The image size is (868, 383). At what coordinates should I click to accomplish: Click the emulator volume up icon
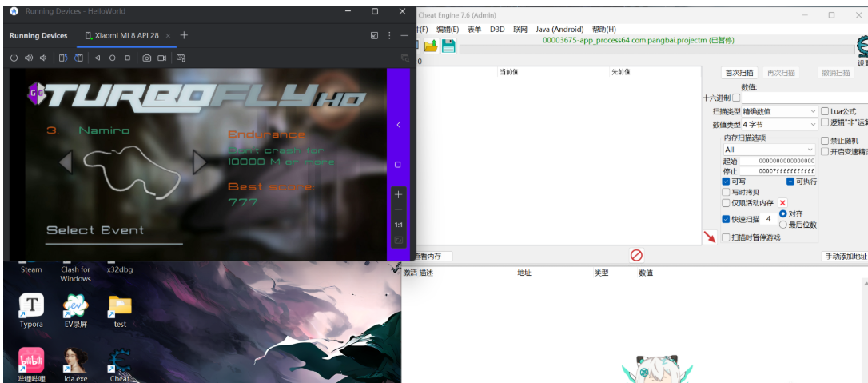coord(29,58)
